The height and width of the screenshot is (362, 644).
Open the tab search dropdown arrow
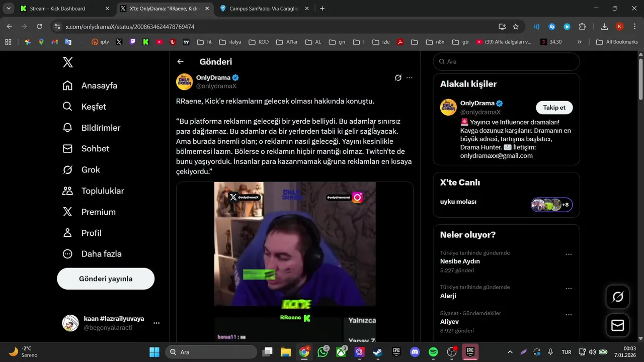point(9,9)
